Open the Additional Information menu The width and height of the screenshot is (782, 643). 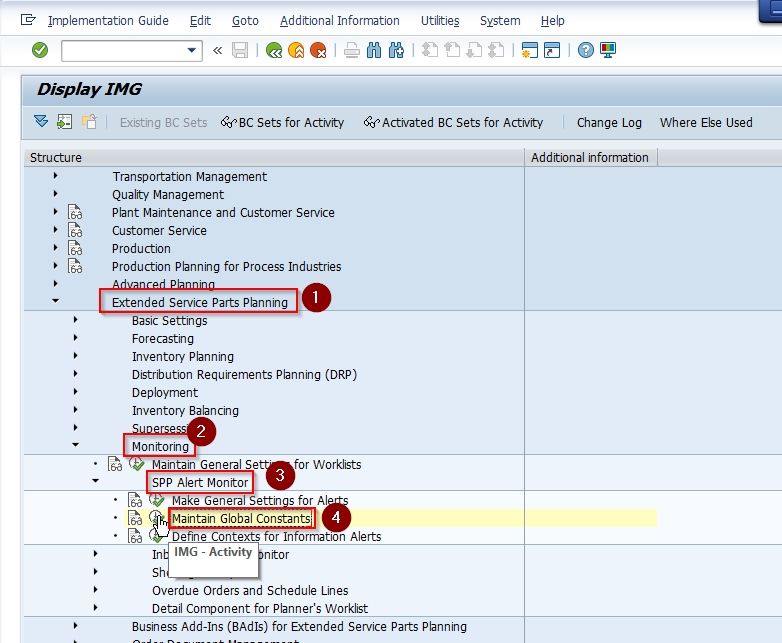tap(340, 20)
